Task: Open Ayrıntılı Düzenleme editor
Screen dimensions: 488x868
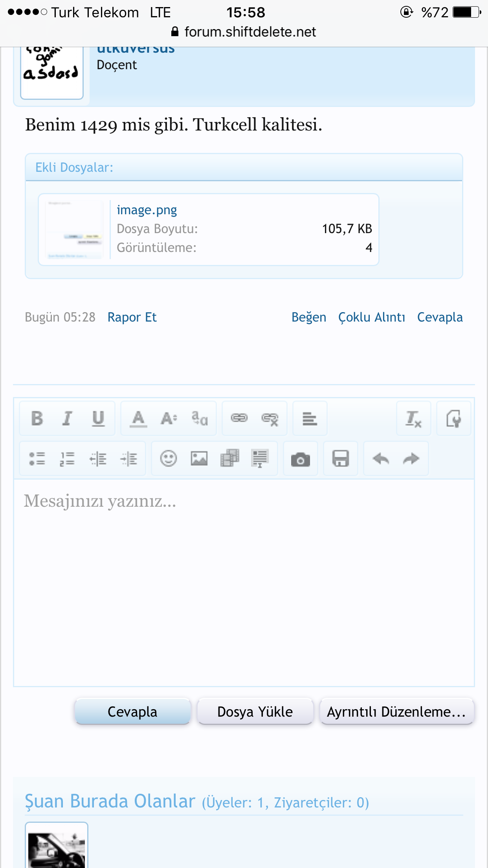Action: point(397,712)
